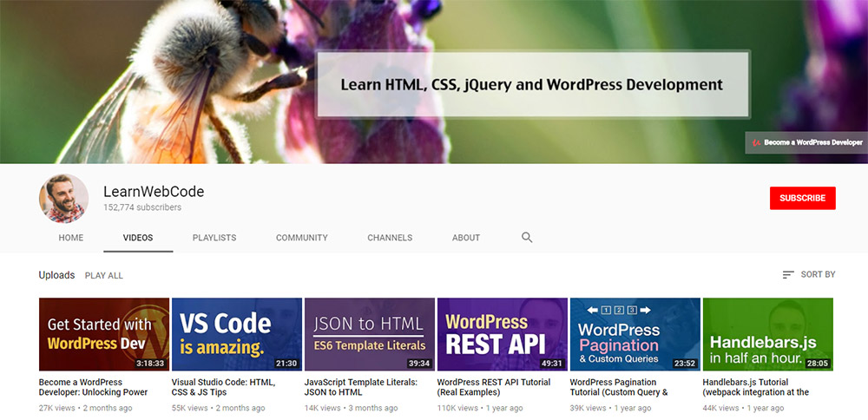Play the Handlebars.js in half an hour thumbnail

tap(768, 334)
